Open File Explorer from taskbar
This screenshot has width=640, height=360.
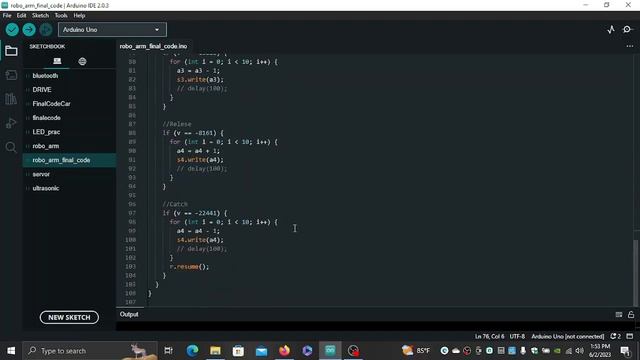coord(215,351)
